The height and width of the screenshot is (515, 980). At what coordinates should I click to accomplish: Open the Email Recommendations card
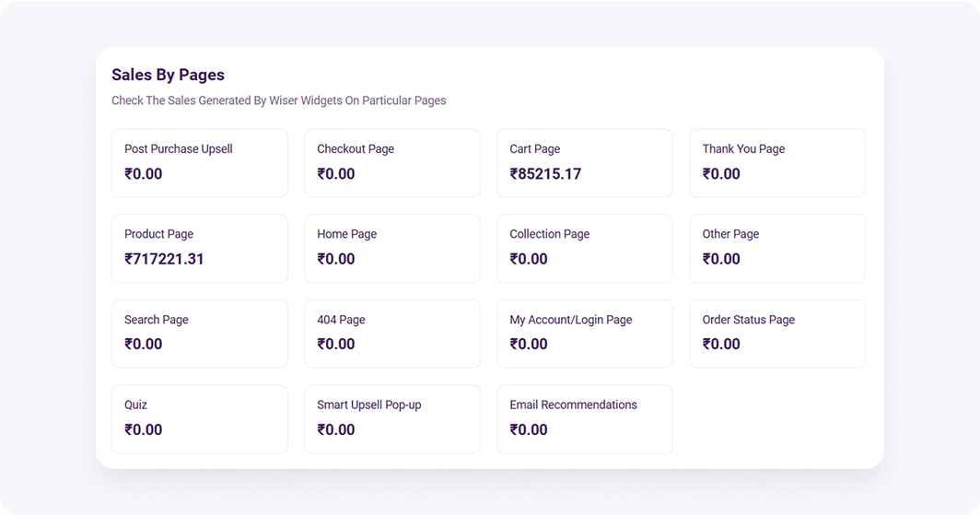point(584,418)
